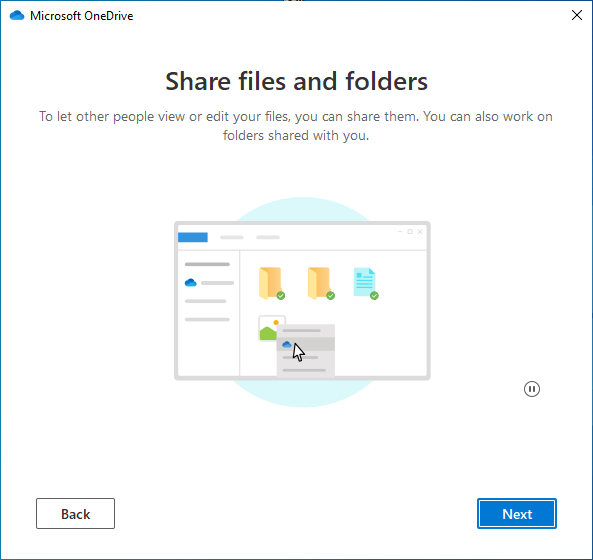Click the blue tab in illustrated window

193,237
